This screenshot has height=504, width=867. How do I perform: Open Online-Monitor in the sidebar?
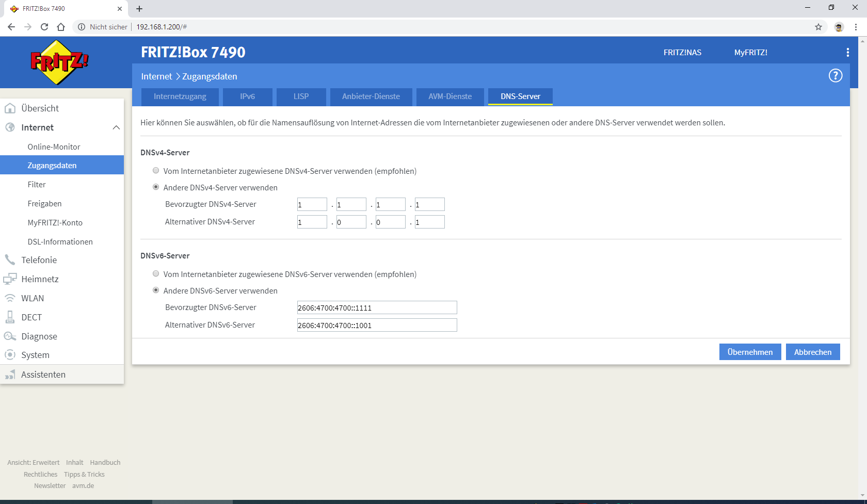click(54, 147)
